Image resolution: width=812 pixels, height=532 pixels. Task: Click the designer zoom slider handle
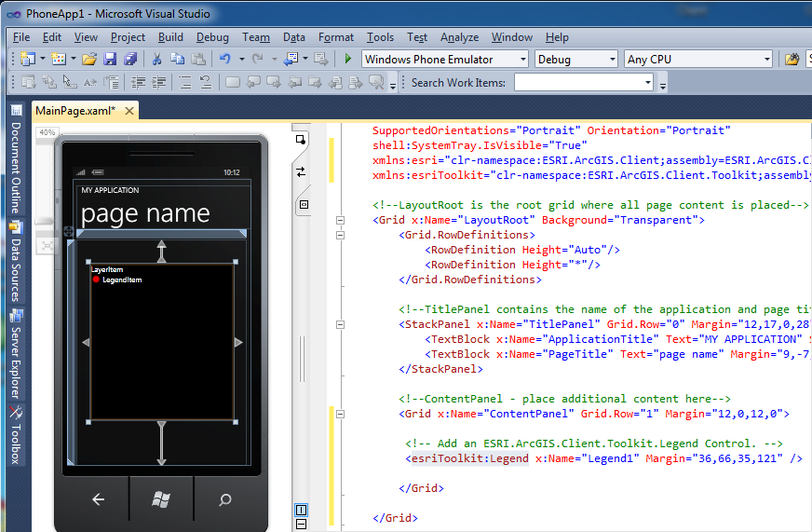(x=44, y=222)
